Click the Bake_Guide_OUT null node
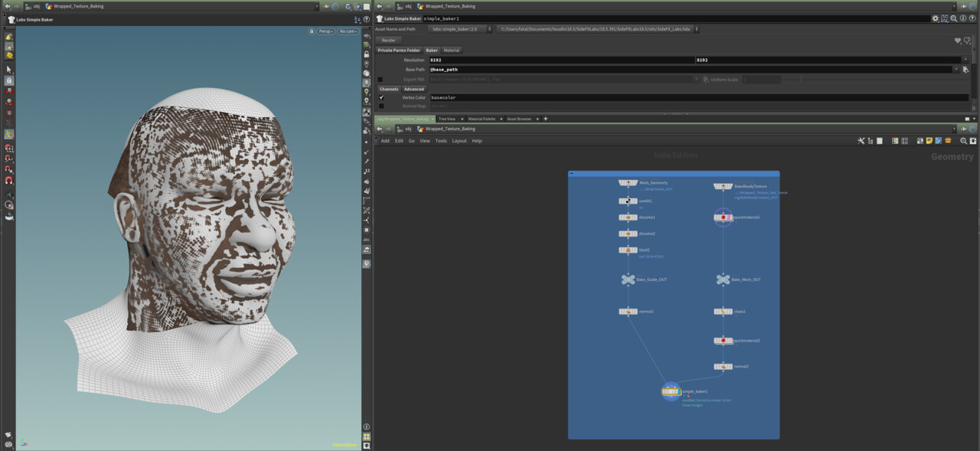 point(628,279)
